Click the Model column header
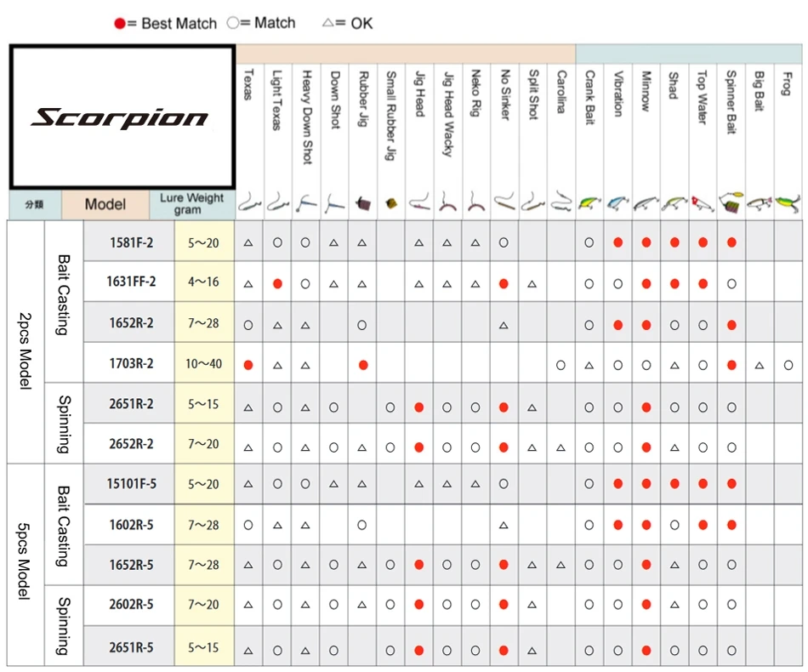 [105, 204]
